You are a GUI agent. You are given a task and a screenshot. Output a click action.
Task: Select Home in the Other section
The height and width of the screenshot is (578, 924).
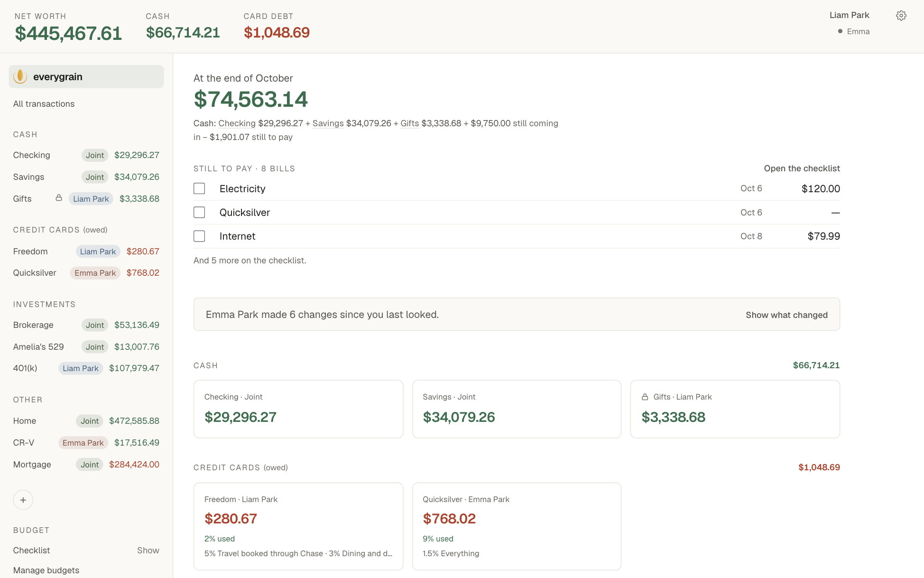pos(86,421)
